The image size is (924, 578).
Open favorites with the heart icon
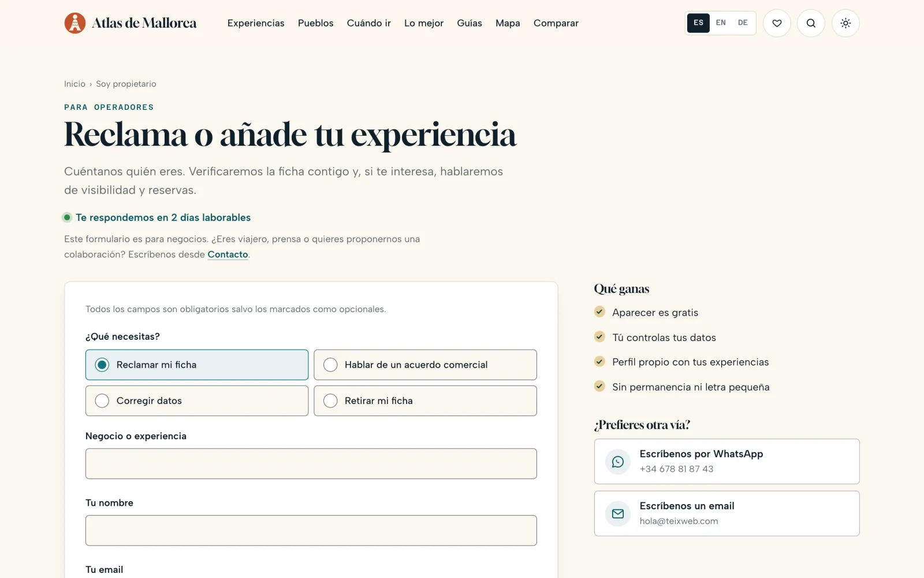point(777,23)
